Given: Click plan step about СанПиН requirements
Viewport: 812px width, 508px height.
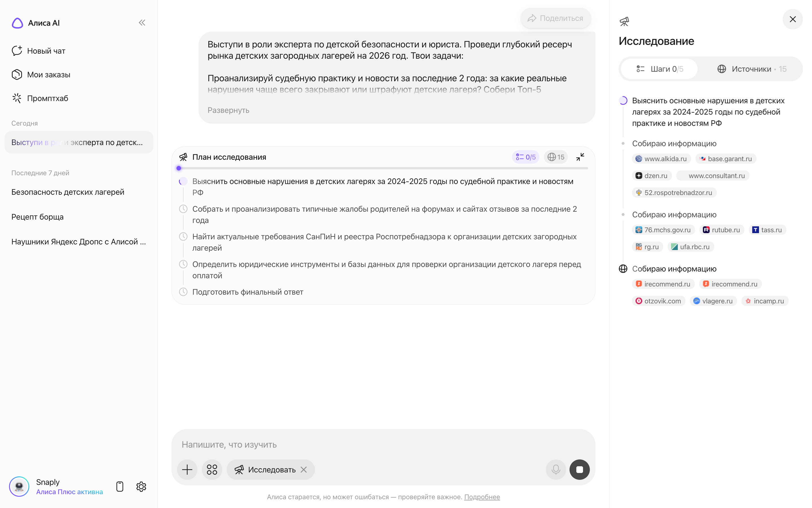Looking at the screenshot, I should 384,242.
